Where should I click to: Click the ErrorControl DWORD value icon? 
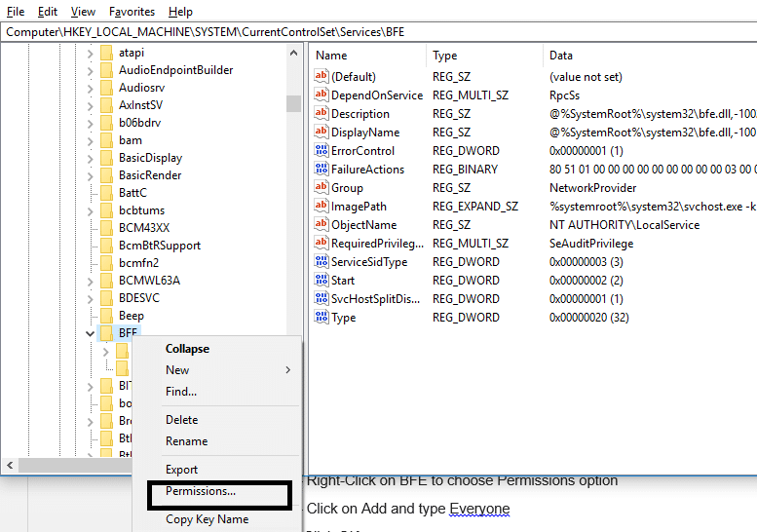point(322,151)
